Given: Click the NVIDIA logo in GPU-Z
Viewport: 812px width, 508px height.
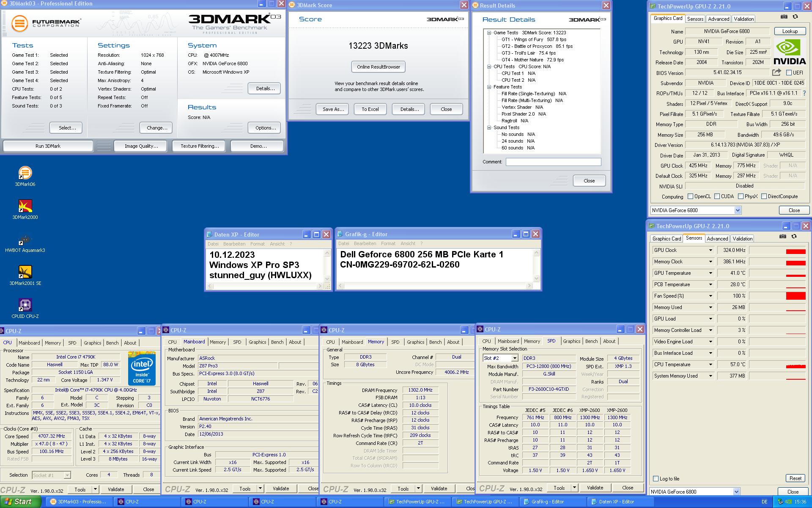Looking at the screenshot, I should pyautogui.click(x=790, y=52).
